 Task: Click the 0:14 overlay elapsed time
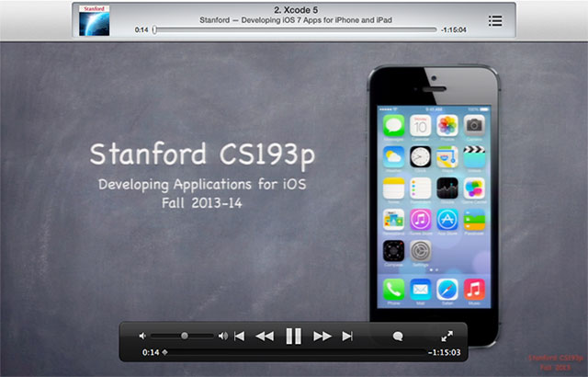click(x=151, y=352)
